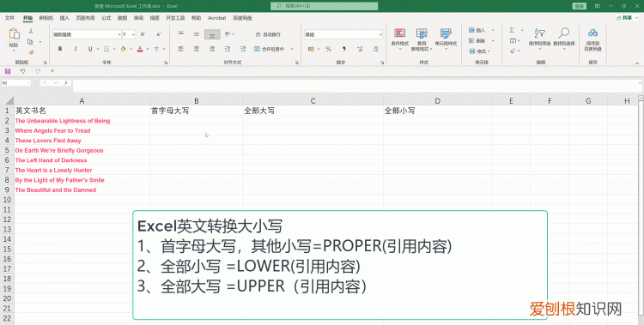Screen dimensions: 644x325
Task: Switch to the Insert (插入) tab
Action: (x=64, y=18)
